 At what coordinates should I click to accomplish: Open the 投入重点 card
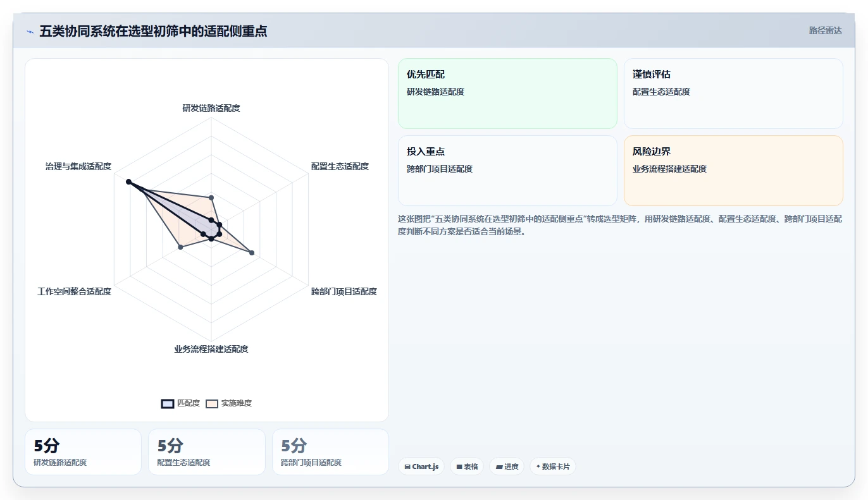click(x=507, y=171)
